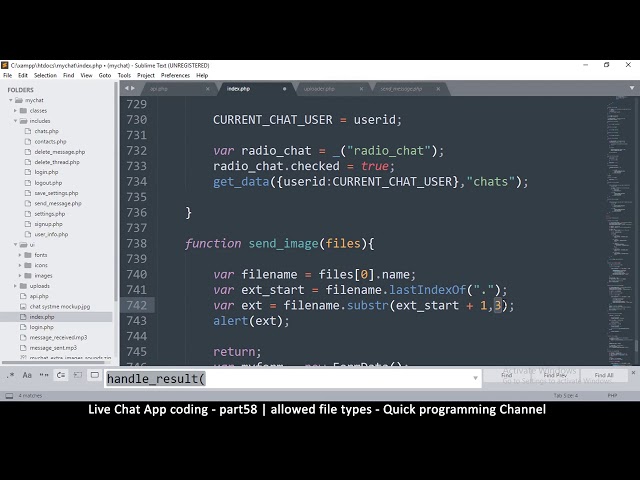The width and height of the screenshot is (640, 480).
Task: Open delete_thread.php in sidebar
Action: pos(57,162)
